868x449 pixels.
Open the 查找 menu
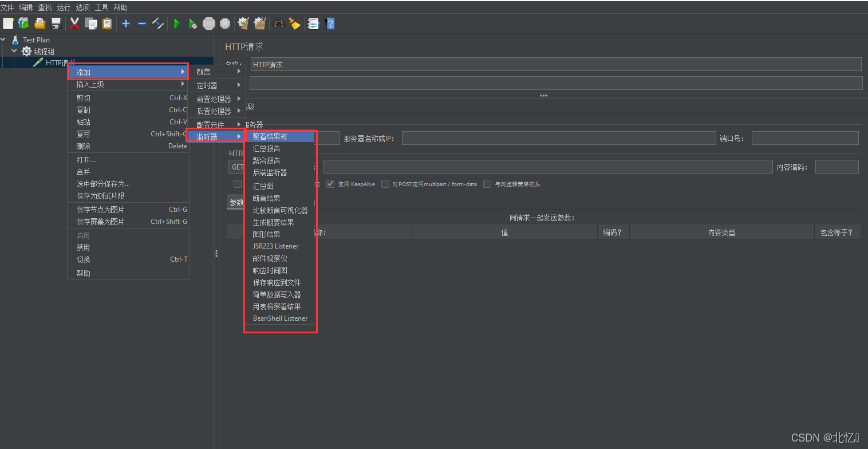[45, 7]
